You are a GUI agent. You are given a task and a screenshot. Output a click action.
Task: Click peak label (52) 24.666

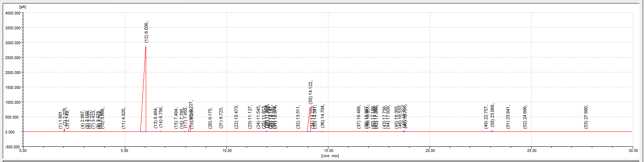click(525, 117)
